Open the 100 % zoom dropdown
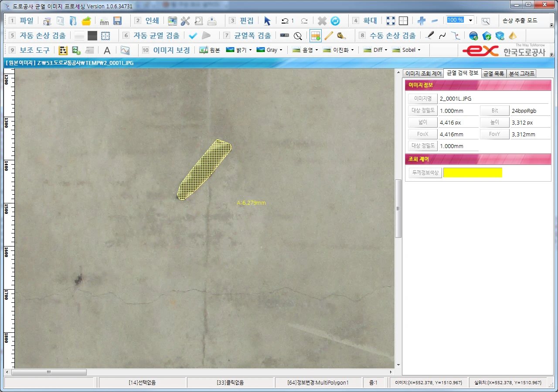558x392 pixels. (x=471, y=20)
